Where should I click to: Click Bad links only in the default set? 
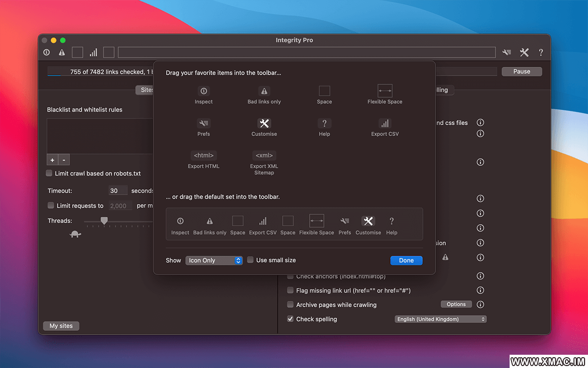click(x=210, y=226)
